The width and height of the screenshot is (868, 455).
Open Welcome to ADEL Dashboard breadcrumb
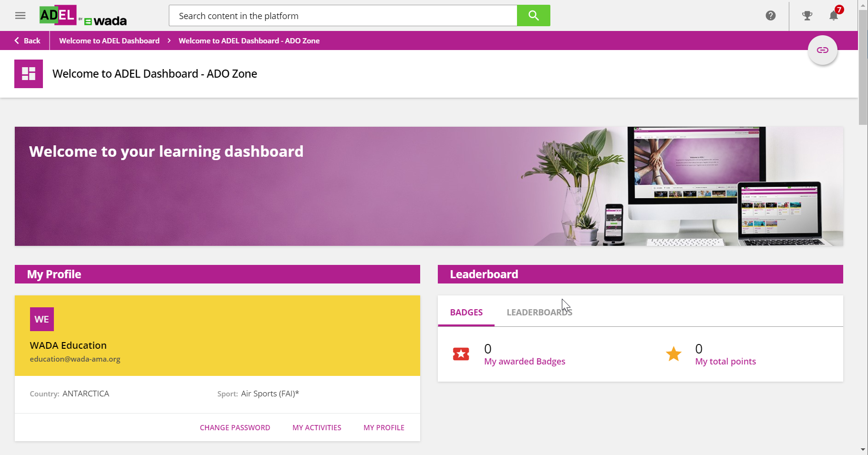pyautogui.click(x=109, y=40)
